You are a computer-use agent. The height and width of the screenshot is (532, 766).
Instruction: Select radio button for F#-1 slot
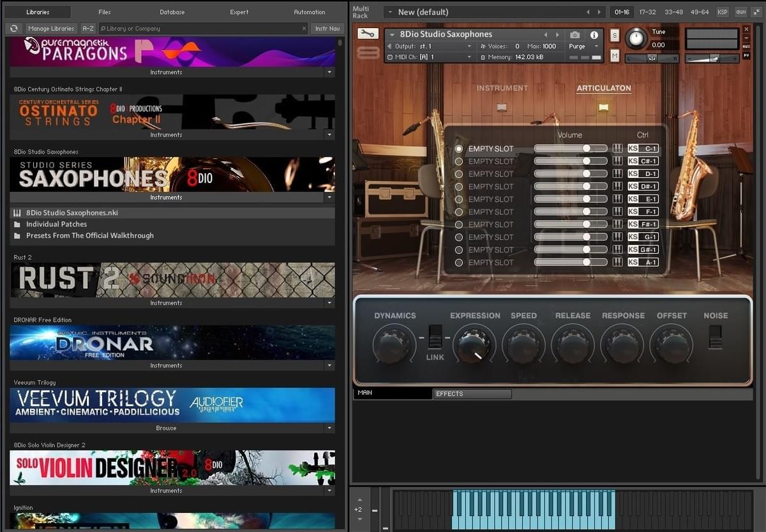[x=458, y=225]
